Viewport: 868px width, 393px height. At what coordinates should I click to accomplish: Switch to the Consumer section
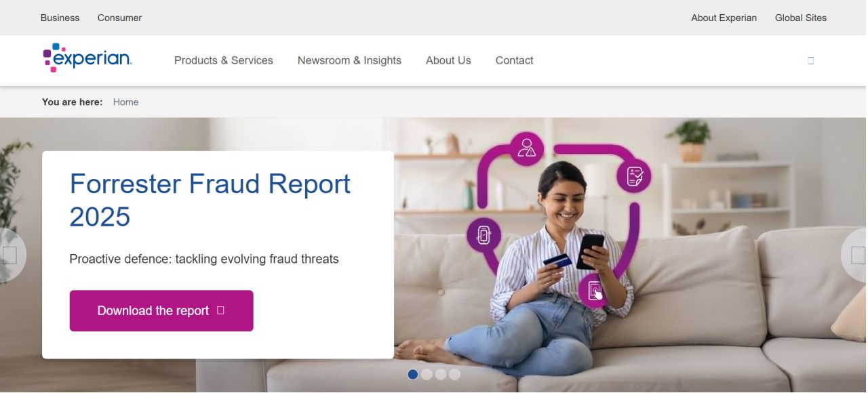119,18
